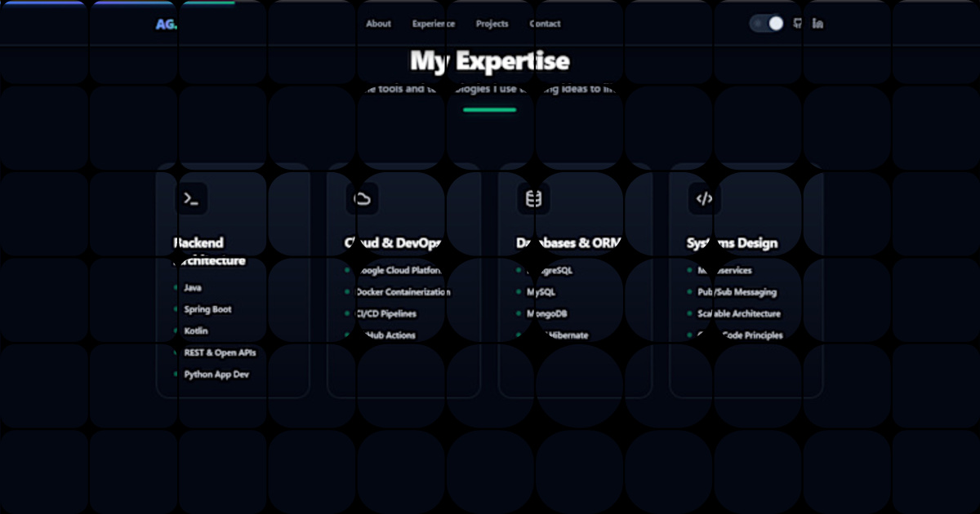Click the cloud icon on Cloud & DevOps card
980x514 pixels.
click(362, 198)
